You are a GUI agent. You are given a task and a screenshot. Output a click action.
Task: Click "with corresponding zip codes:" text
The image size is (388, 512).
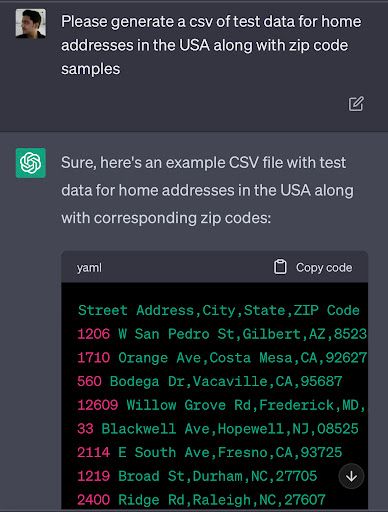pyautogui.click(x=166, y=218)
